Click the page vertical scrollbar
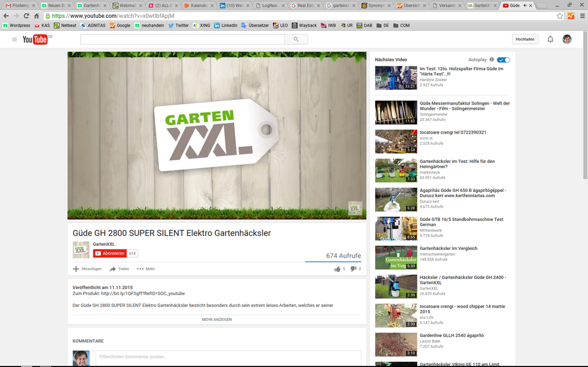The height and width of the screenshot is (367, 588). pyautogui.click(x=585, y=105)
